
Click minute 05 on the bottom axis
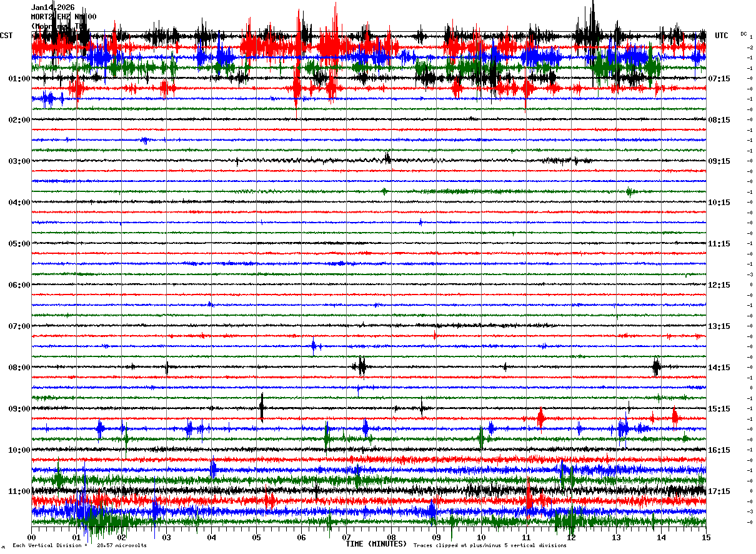[x=256, y=537]
